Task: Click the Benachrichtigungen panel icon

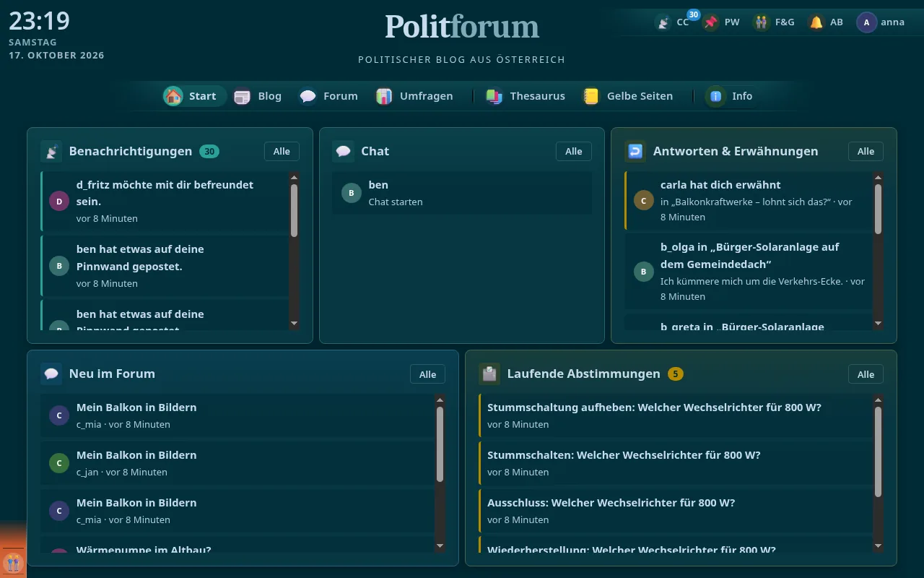Action: [51, 152]
